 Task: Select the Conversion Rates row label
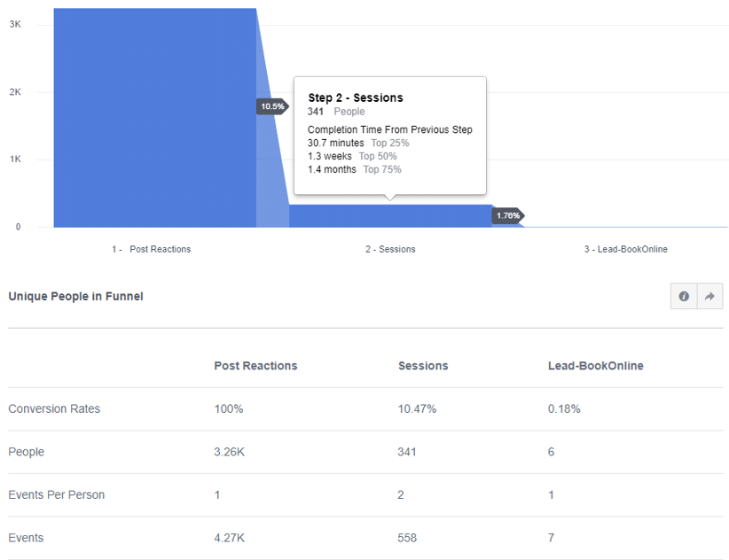tap(54, 409)
